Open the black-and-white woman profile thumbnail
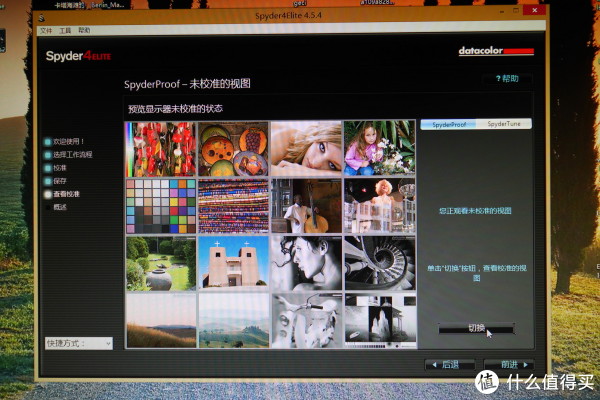This screenshot has width=600, height=400. 307,263
